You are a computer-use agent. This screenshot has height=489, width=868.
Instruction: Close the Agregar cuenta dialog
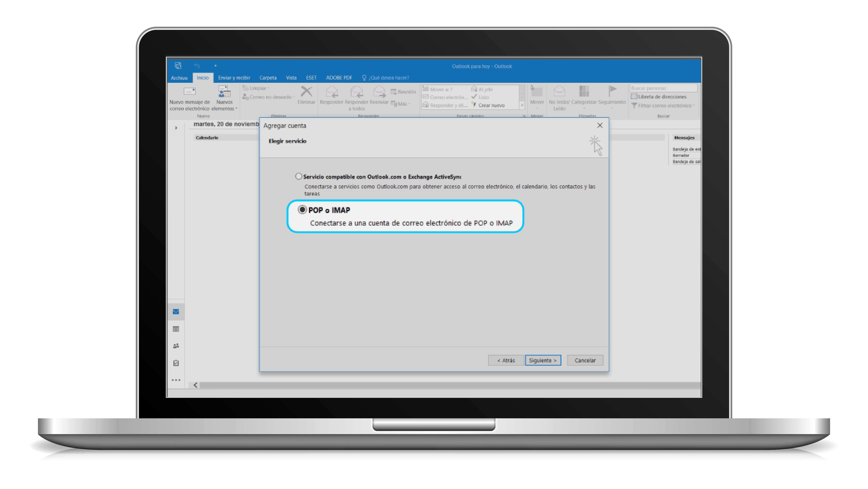point(600,126)
